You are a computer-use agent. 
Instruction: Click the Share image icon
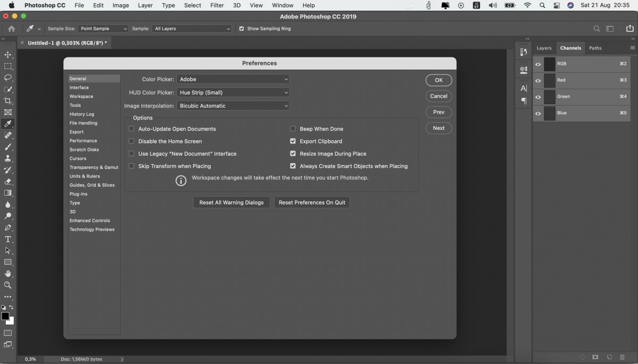[x=630, y=29]
